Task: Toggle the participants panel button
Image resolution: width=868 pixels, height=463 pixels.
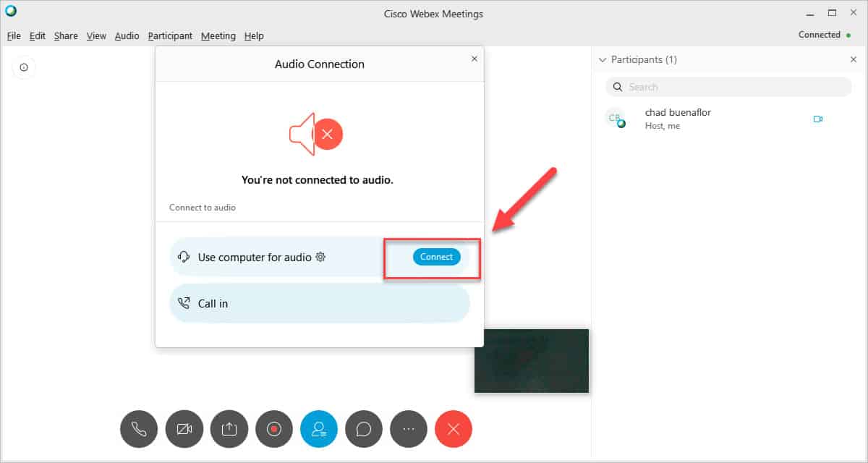Action: (319, 429)
